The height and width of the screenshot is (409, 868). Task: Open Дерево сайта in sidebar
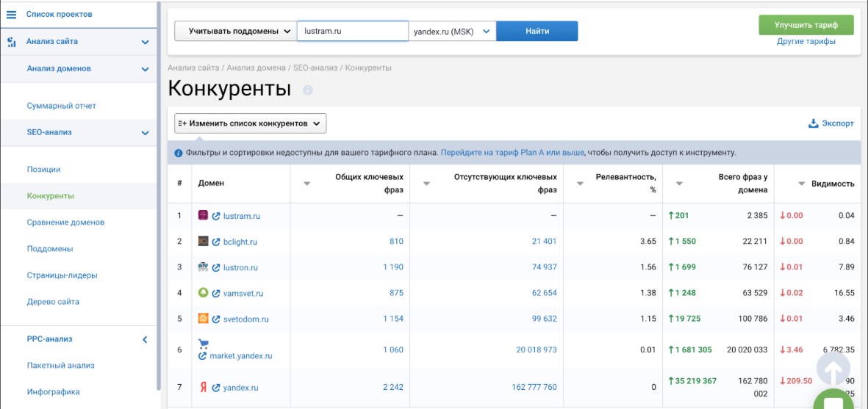click(53, 302)
